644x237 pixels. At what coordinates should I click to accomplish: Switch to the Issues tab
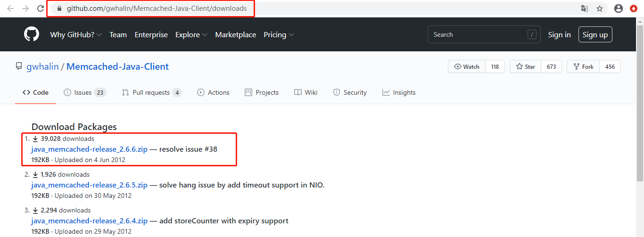click(x=85, y=92)
